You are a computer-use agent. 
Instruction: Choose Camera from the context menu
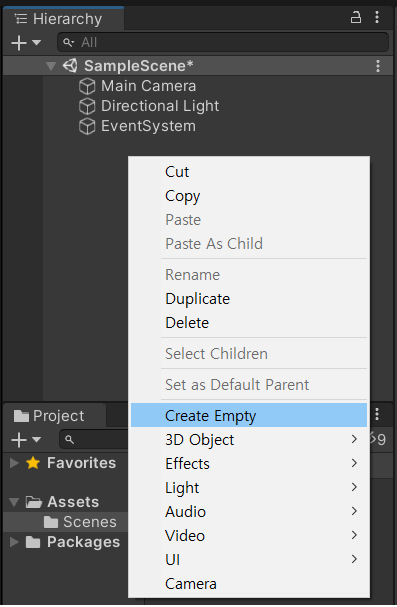point(249,584)
